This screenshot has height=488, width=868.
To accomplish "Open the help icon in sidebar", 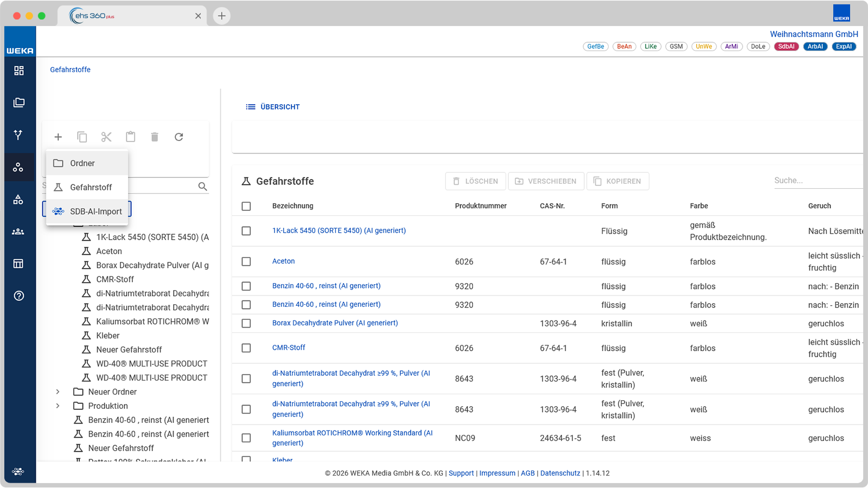I will coord(19,296).
